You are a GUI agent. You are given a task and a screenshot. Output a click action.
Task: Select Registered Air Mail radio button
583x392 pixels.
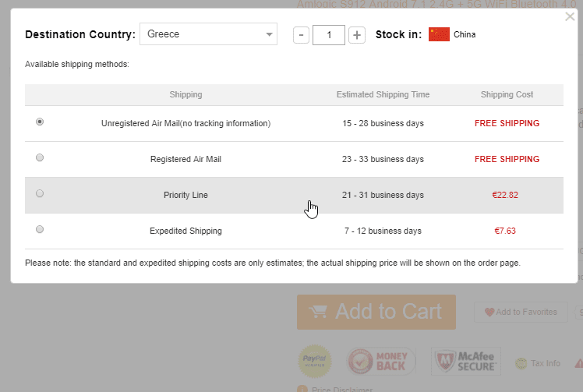pyautogui.click(x=40, y=157)
